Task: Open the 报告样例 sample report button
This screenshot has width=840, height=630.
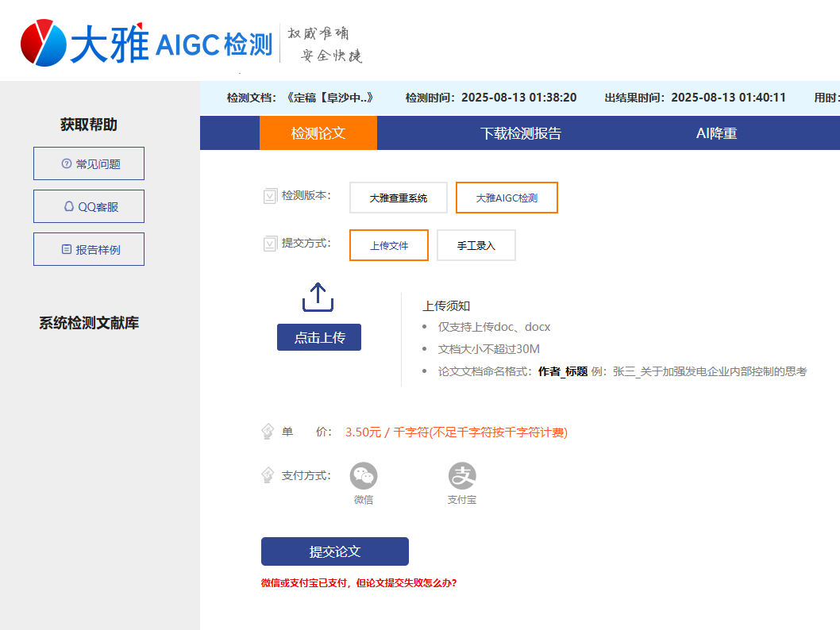Action: [89, 249]
